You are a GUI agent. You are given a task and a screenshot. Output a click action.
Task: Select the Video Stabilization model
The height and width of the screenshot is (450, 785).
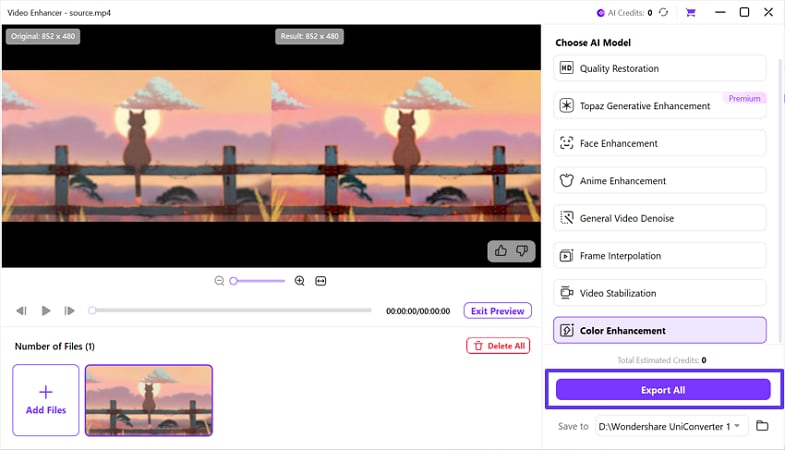click(659, 293)
